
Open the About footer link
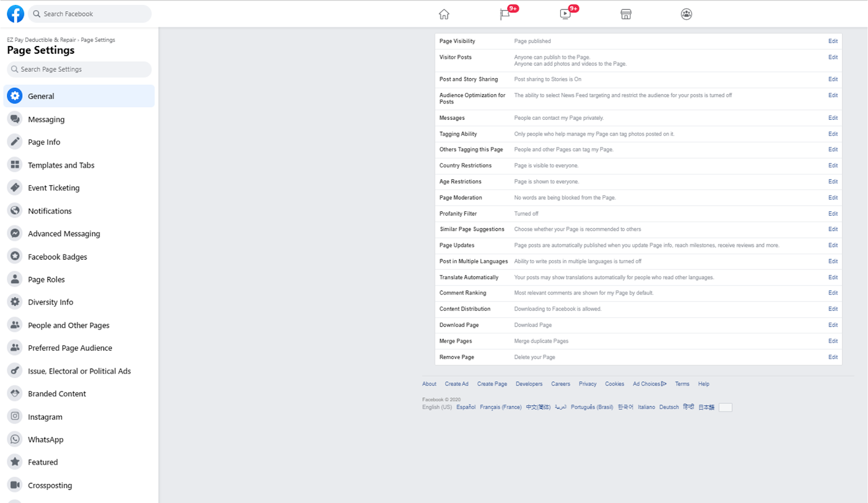click(x=429, y=384)
